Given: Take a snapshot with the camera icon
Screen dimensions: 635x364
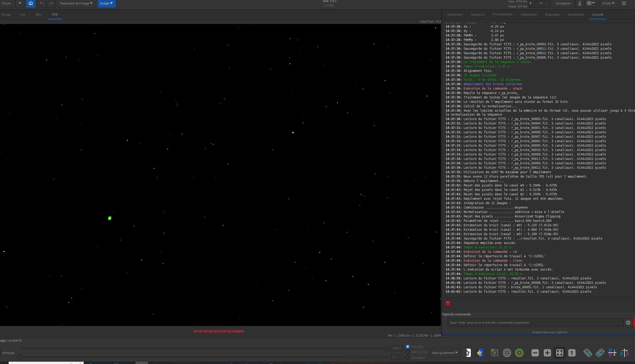Looking at the screenshot, I should pos(591,3).
